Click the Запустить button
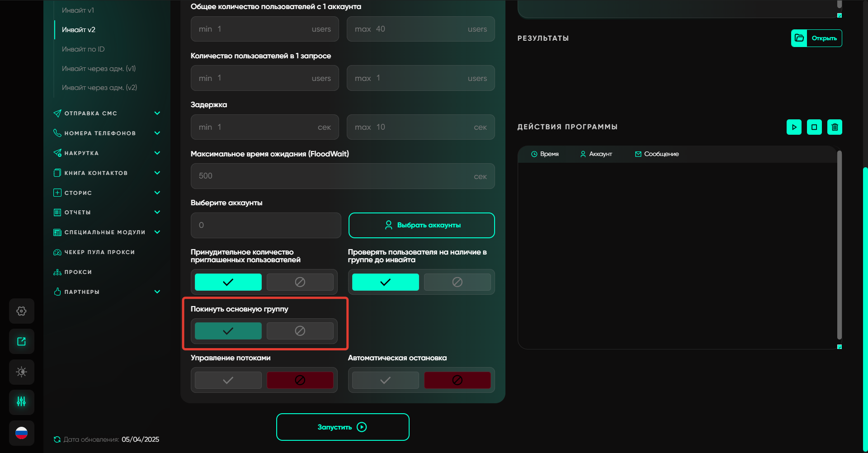The width and height of the screenshot is (868, 453). tap(343, 427)
